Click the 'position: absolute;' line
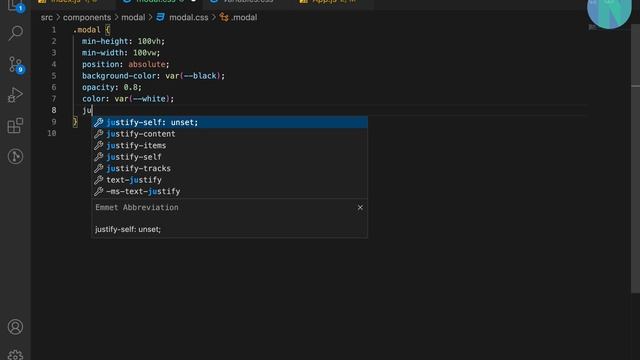Viewport: 640px width, 360px height. [x=125, y=64]
